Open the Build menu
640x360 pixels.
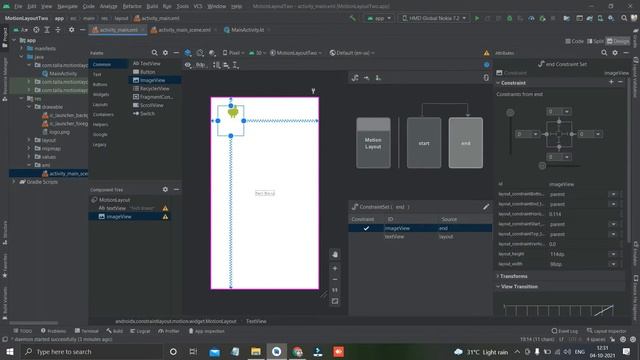tap(152, 6)
